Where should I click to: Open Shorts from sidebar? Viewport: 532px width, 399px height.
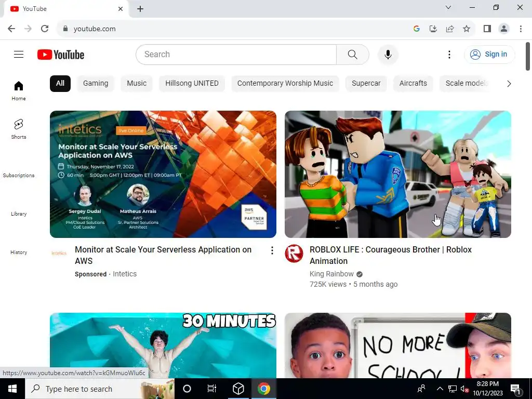point(19,129)
